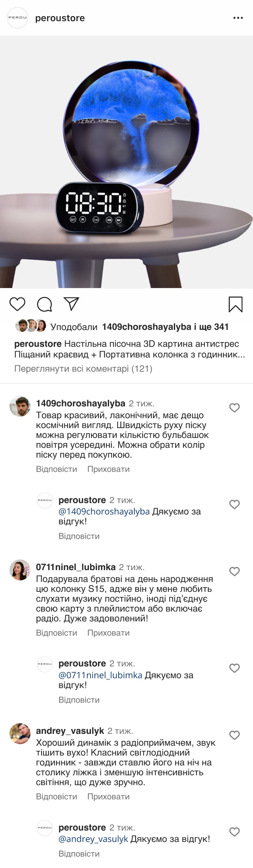The width and height of the screenshot is (253, 868).
Task: Reply to 1409choroshayalyba's comment
Action: pyautogui.click(x=57, y=469)
